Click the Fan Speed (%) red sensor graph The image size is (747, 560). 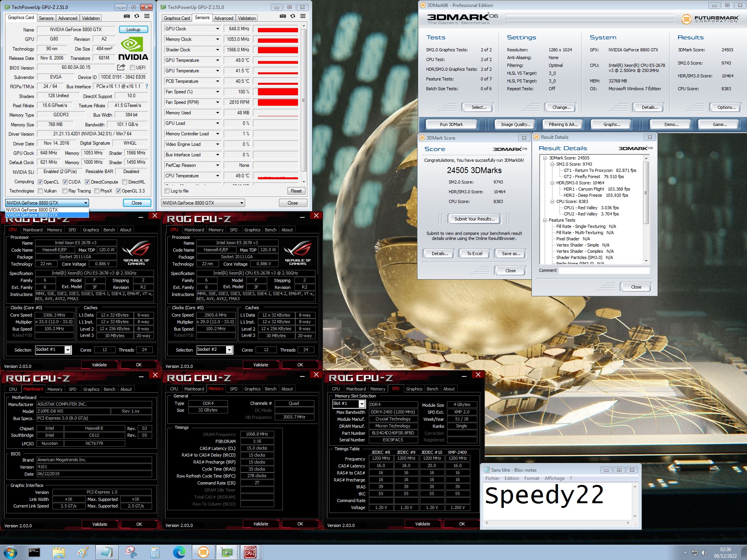point(278,92)
